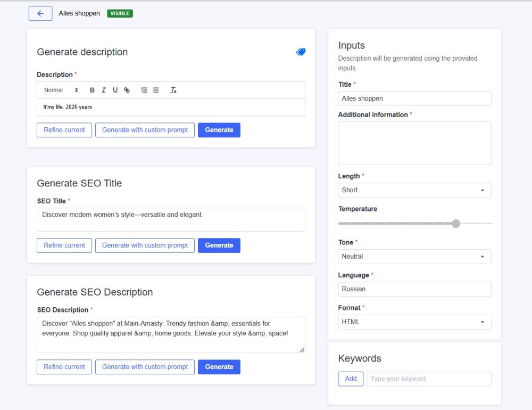This screenshot has width=532, height=410.
Task: Click the VISIBLE status badge
Action: [x=120, y=14]
